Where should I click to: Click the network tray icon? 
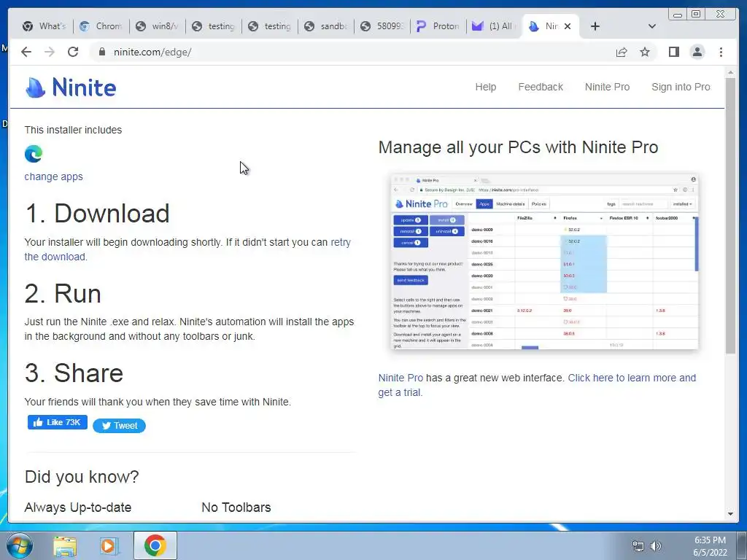point(638,546)
